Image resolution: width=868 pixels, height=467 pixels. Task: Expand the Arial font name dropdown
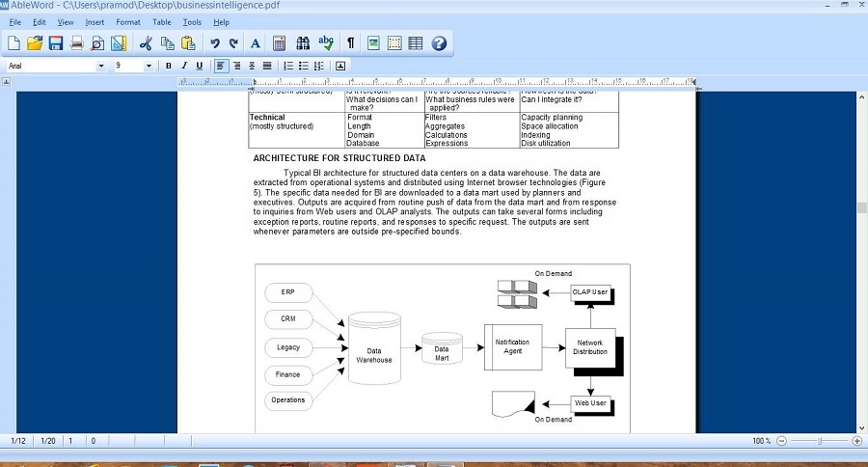point(100,66)
